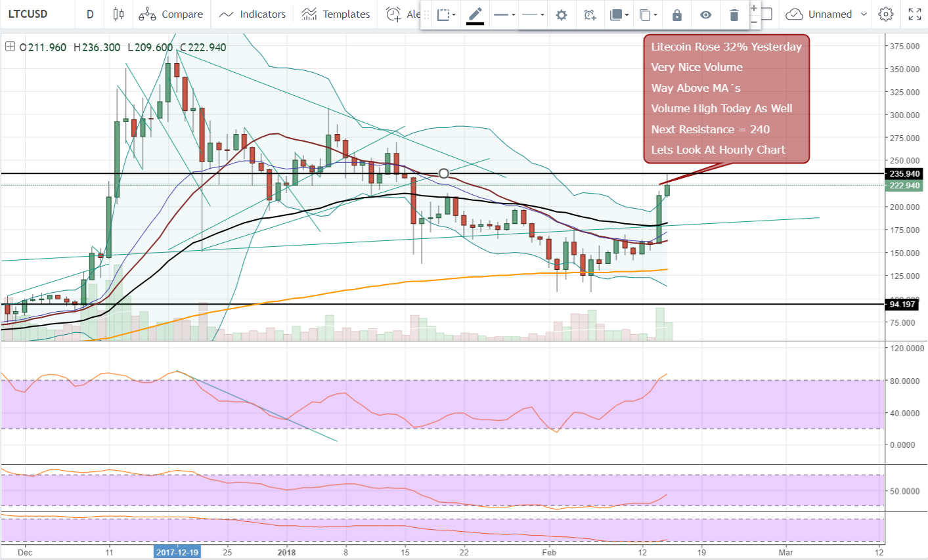Click the Feb label on time axis
The image size is (928, 560).
coord(549,552)
